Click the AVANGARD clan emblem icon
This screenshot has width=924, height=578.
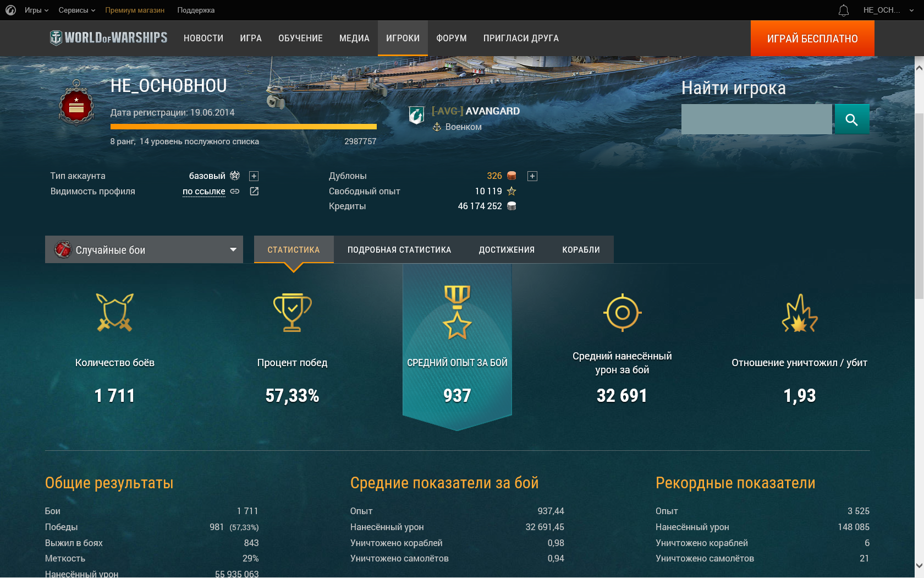click(x=416, y=115)
